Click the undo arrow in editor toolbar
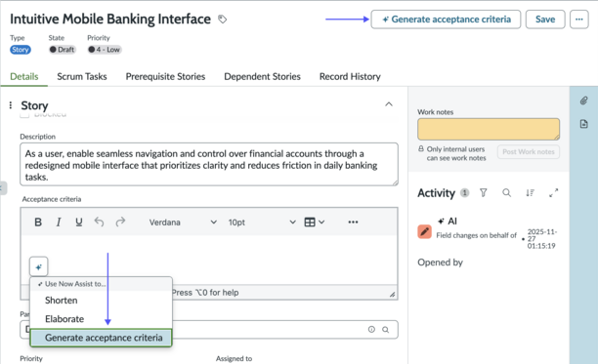 (x=99, y=222)
